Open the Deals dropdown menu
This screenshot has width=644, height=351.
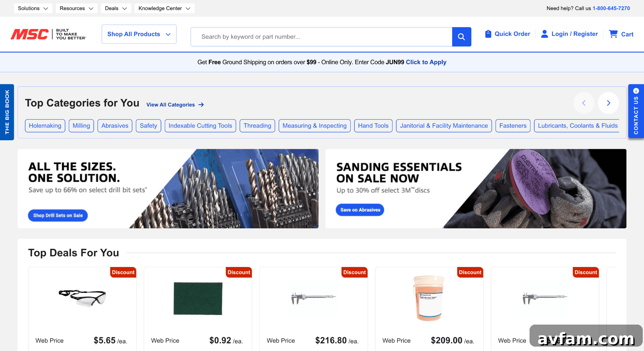point(116,8)
